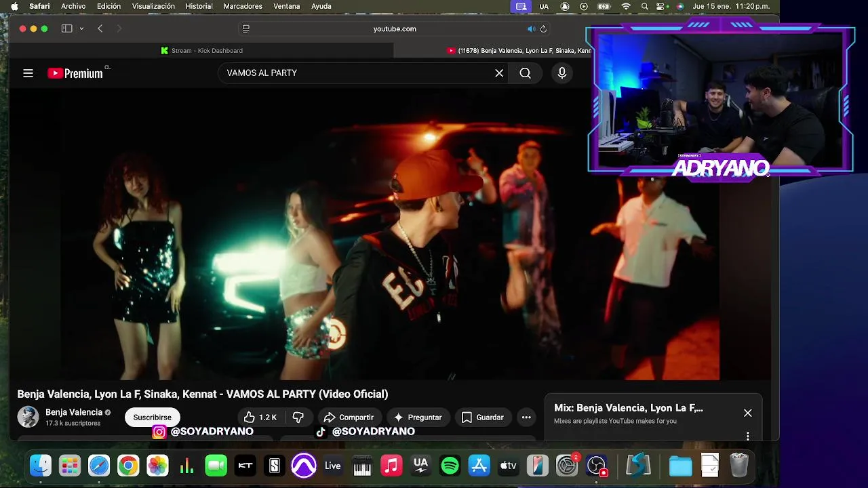Screen dimensions: 868x488
Task: Open Spotify from the Dock
Action: (x=450, y=466)
